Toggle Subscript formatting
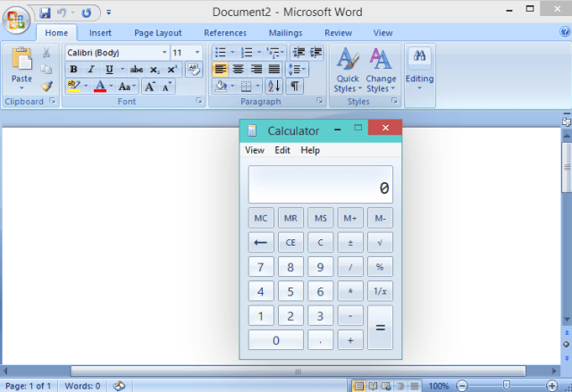 pyautogui.click(x=155, y=70)
